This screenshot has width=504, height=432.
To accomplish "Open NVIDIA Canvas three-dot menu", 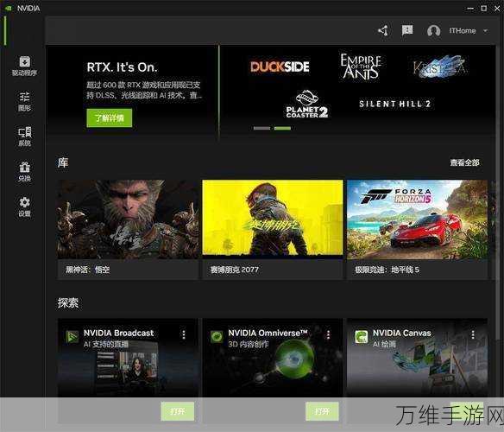I will [x=473, y=334].
